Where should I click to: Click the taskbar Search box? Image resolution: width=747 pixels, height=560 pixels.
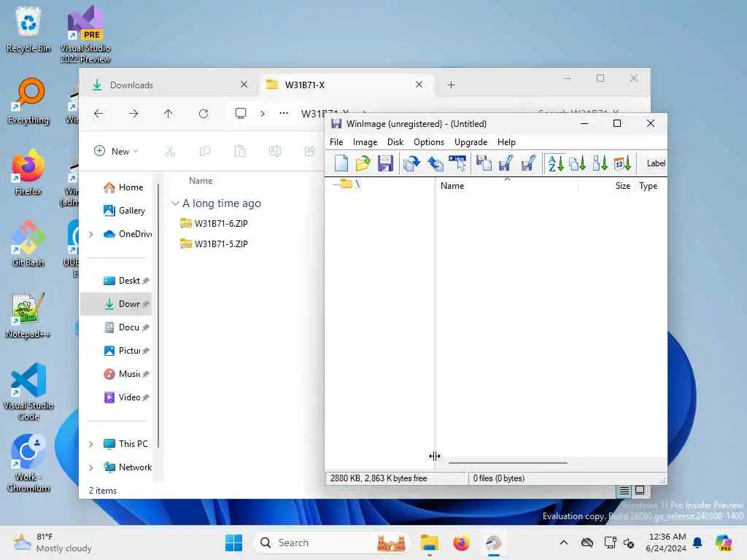click(x=332, y=542)
